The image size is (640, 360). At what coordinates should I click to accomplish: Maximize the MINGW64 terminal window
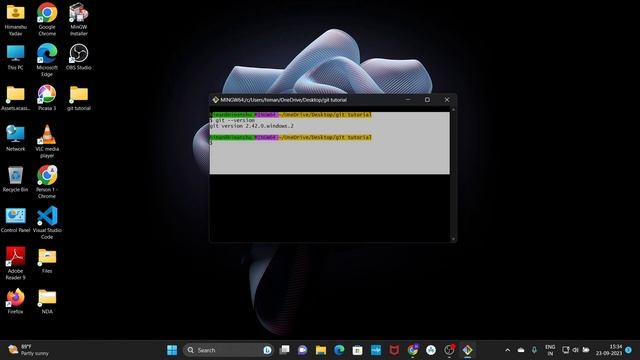pos(427,100)
